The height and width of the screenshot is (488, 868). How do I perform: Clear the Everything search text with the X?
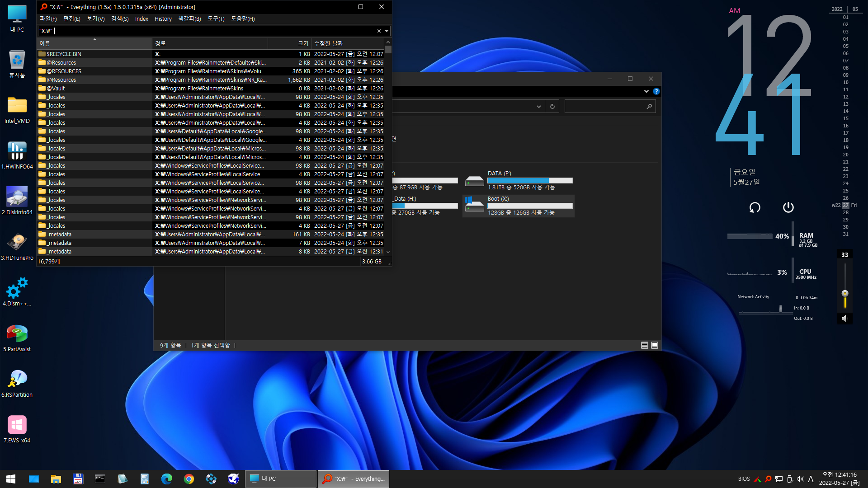click(x=379, y=31)
